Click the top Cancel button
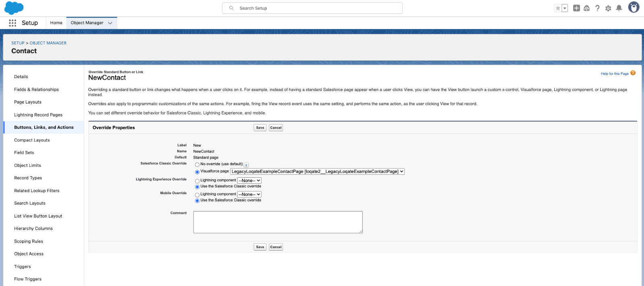The image size is (644, 286). [x=276, y=128]
